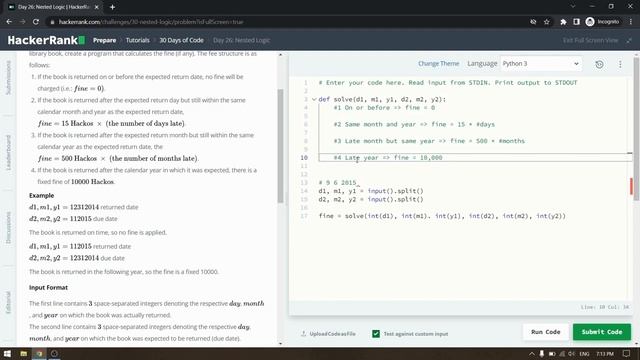Viewport: 640px width, 360px height.
Task: Click the HackerRank logo
Action: point(46,40)
